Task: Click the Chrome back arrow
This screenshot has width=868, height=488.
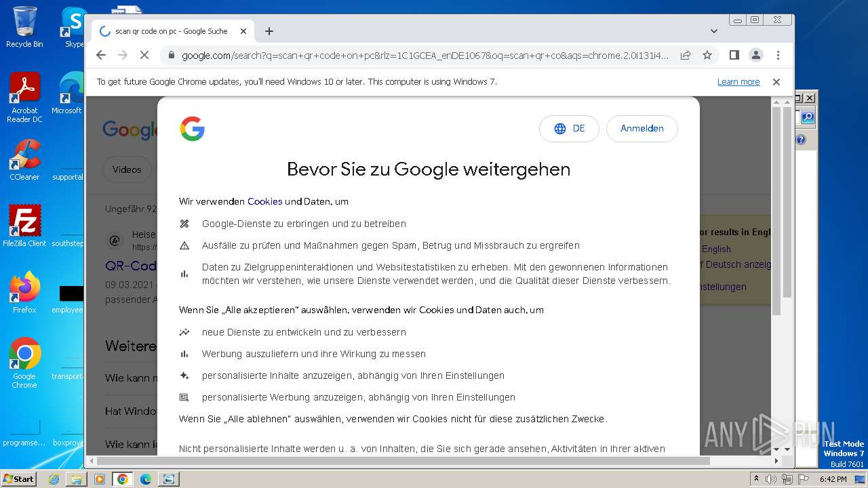Action: click(101, 55)
